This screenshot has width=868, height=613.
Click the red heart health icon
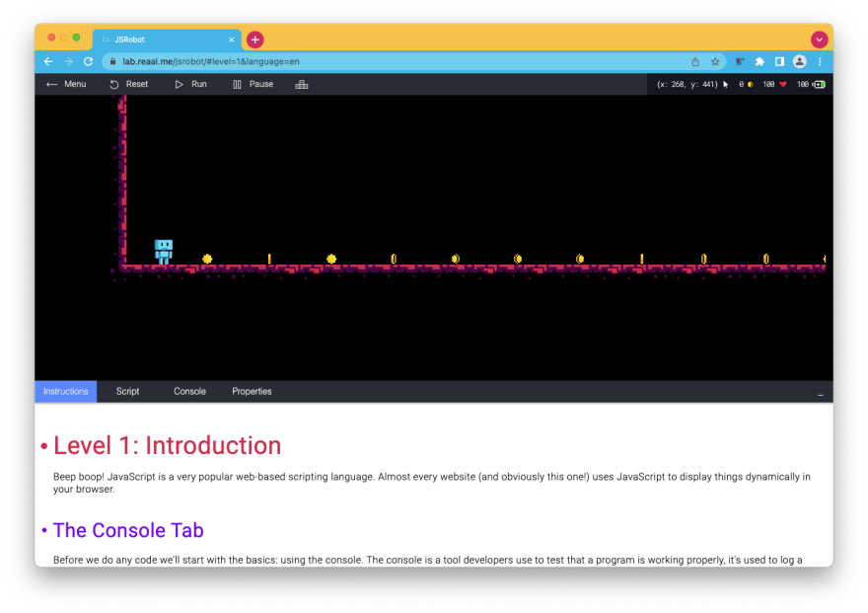[x=783, y=84]
